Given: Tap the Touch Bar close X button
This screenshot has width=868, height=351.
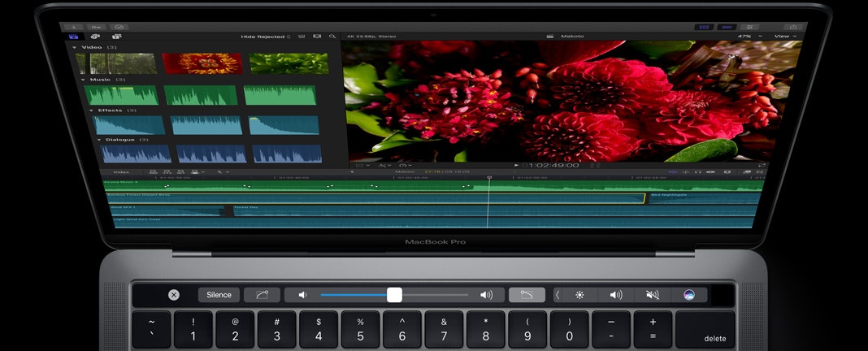Looking at the screenshot, I should 174,295.
